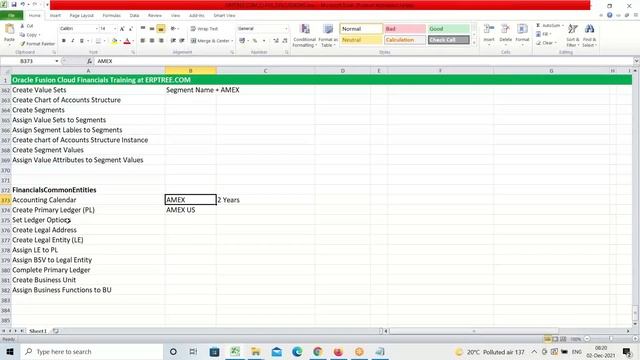Toggle bold formatting

[x=64, y=41]
